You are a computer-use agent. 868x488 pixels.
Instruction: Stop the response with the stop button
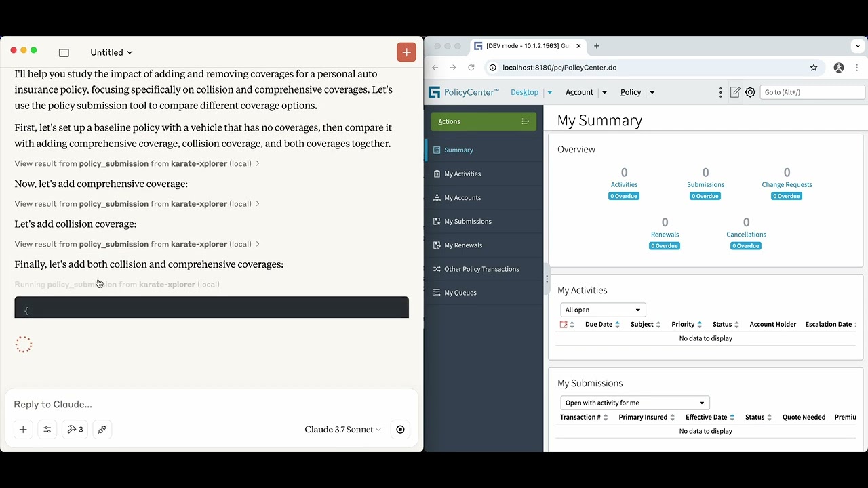tap(400, 429)
